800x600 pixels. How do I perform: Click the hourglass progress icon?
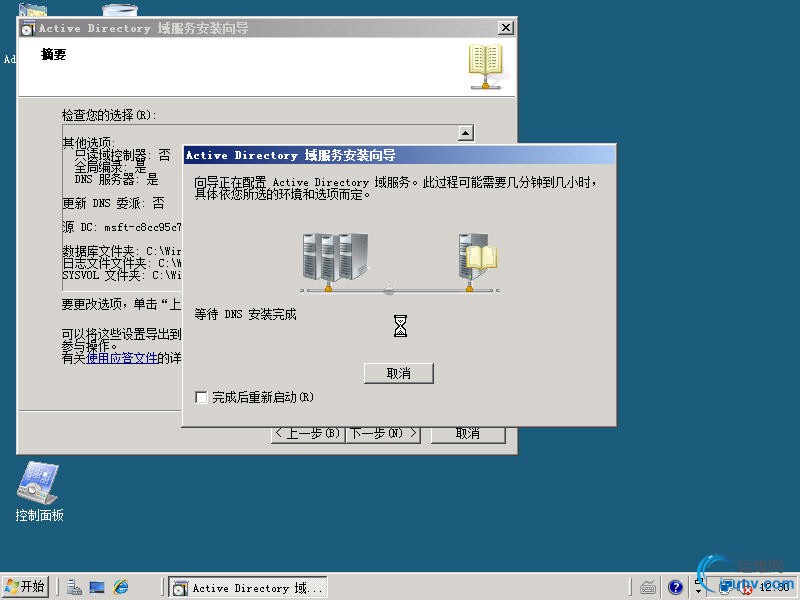(x=401, y=326)
